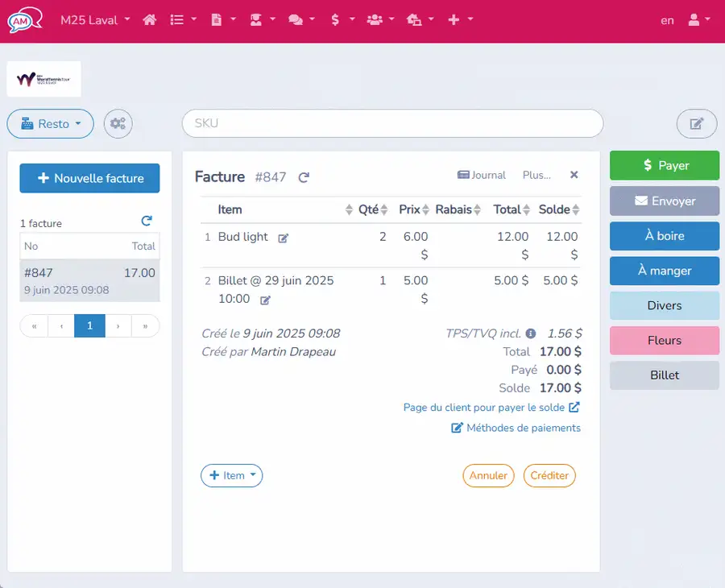The image size is (725, 588).
Task: Close the Facture #847 panel
Action: pos(574,175)
